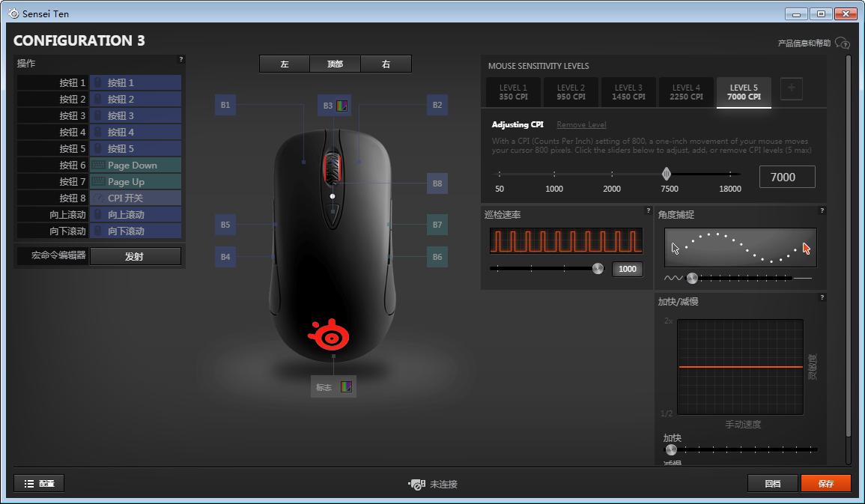Open 按钮 2 action assignment
Image resolution: width=865 pixels, height=504 pixels.
tap(135, 100)
